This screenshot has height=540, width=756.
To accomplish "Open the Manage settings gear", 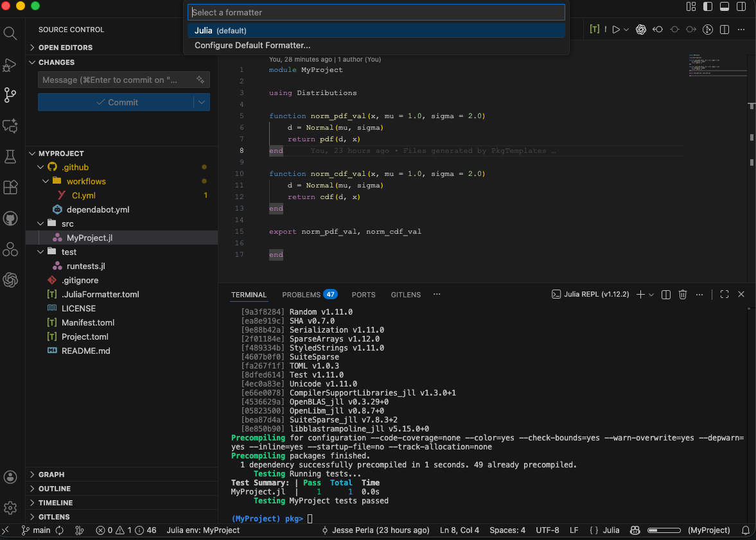I will [x=10, y=508].
